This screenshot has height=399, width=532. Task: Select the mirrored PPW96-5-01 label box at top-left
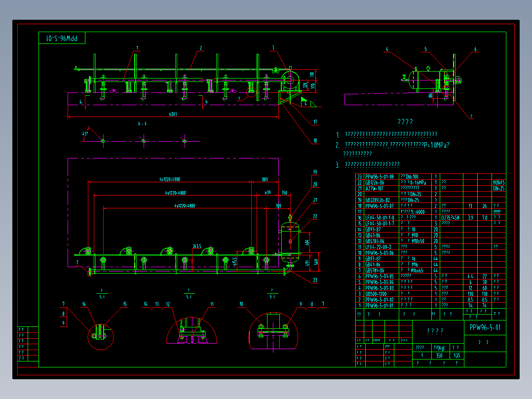(62, 38)
